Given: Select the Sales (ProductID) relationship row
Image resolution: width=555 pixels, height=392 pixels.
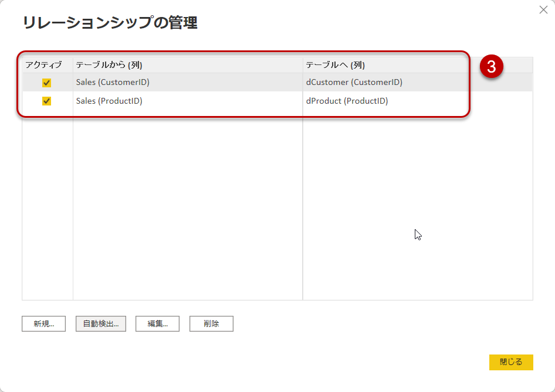Looking at the screenshot, I should coord(176,100).
